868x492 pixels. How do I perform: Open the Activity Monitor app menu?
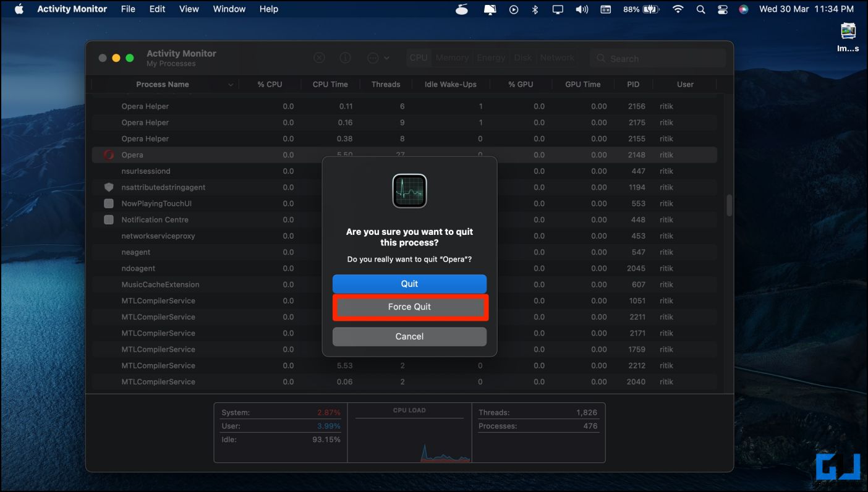(x=72, y=9)
